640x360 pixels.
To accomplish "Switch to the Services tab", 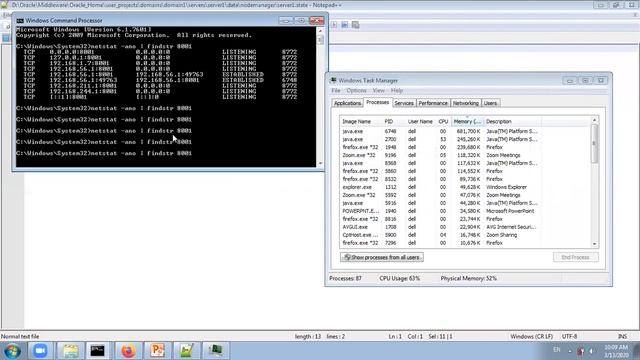I will click(404, 103).
